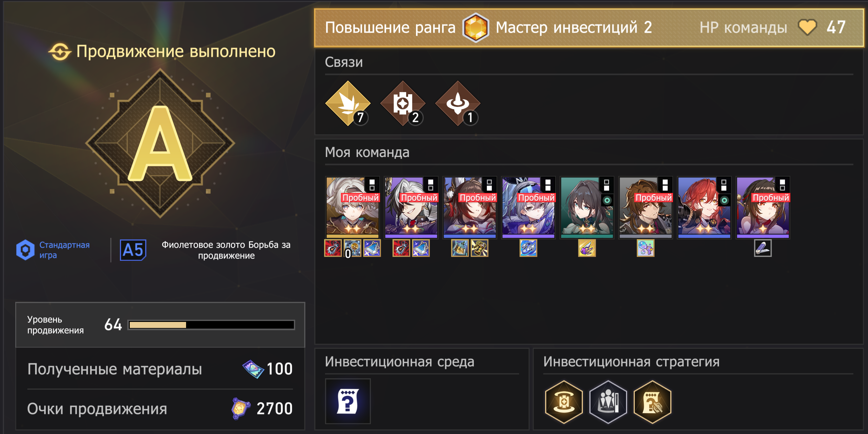Select the first white-haired trial character portrait
The image size is (868, 434).
pyautogui.click(x=352, y=207)
